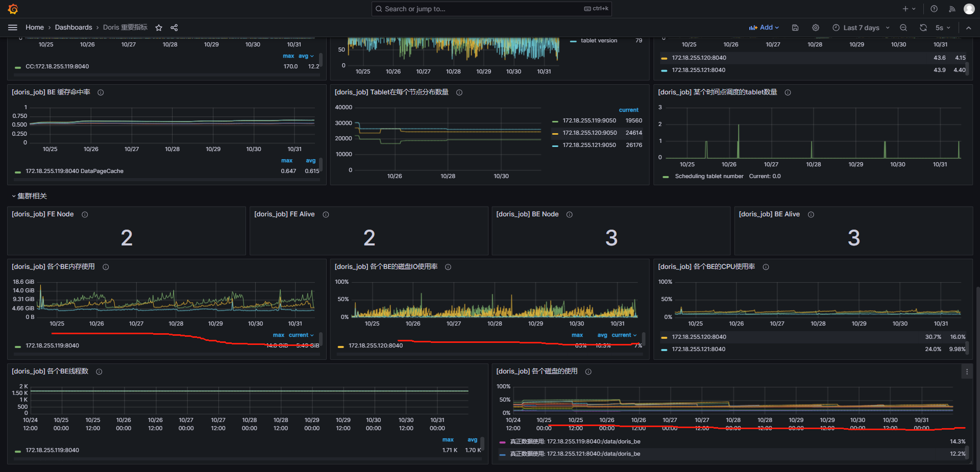Zoom out the time range
980x472 pixels.
click(x=903, y=28)
